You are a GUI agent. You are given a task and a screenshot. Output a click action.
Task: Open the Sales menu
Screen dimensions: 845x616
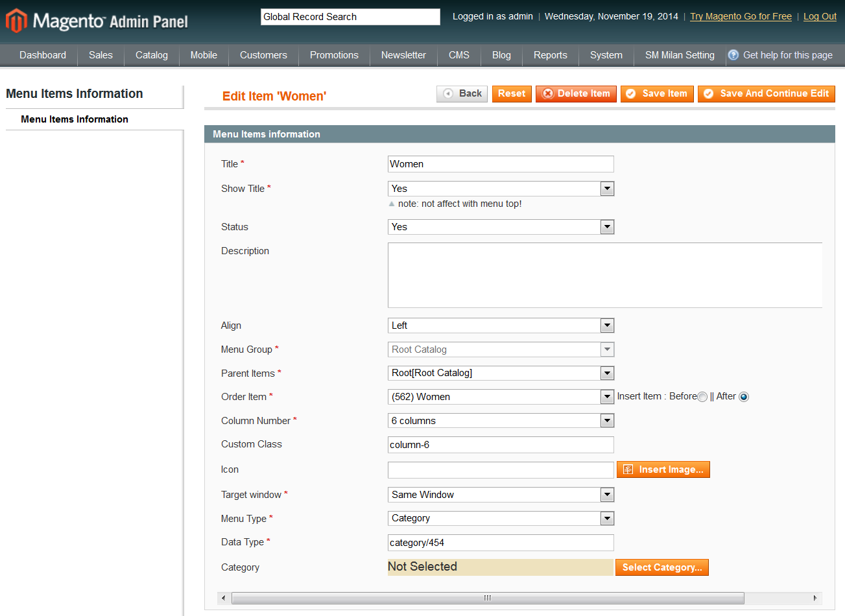[x=101, y=55]
